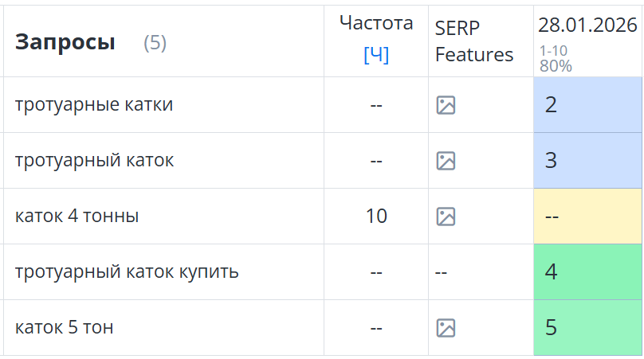Click the blue [Ч] frequency link
This screenshot has height=359, width=644.
click(x=376, y=56)
